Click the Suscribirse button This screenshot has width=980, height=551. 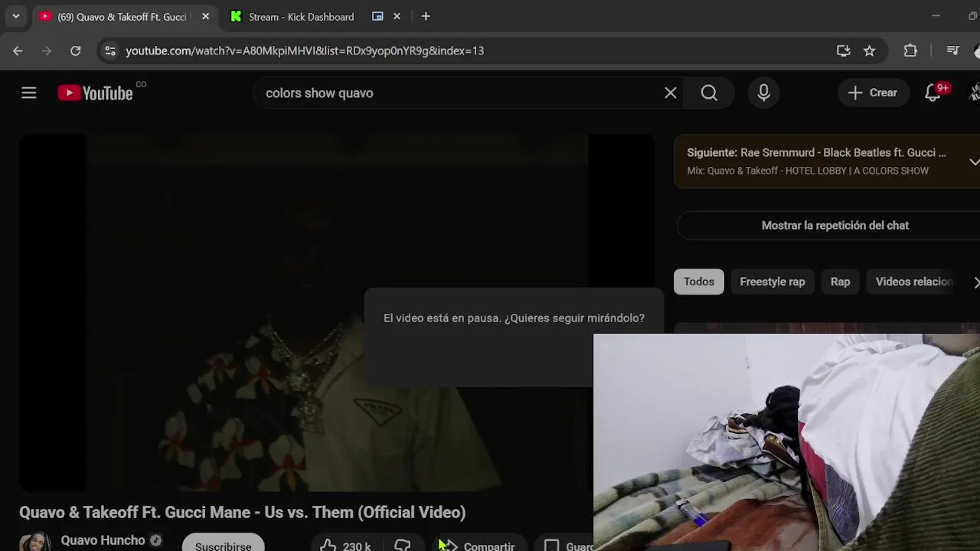[x=223, y=543]
